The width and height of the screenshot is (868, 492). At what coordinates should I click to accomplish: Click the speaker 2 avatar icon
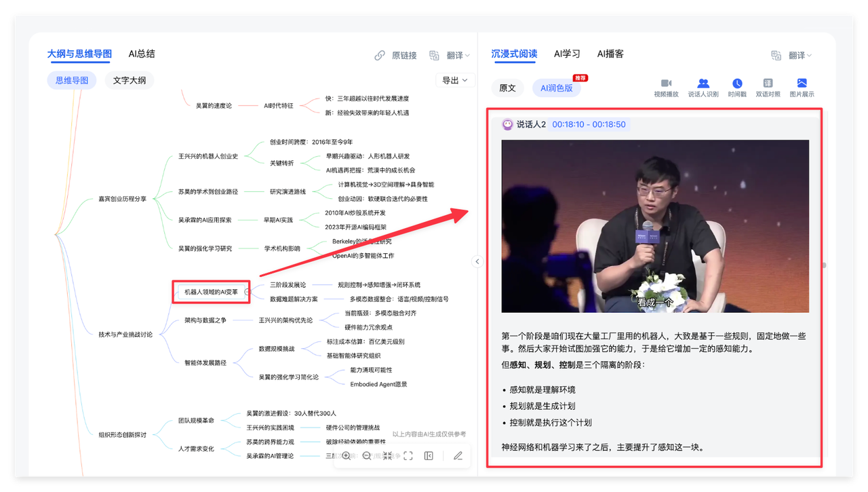coord(507,124)
